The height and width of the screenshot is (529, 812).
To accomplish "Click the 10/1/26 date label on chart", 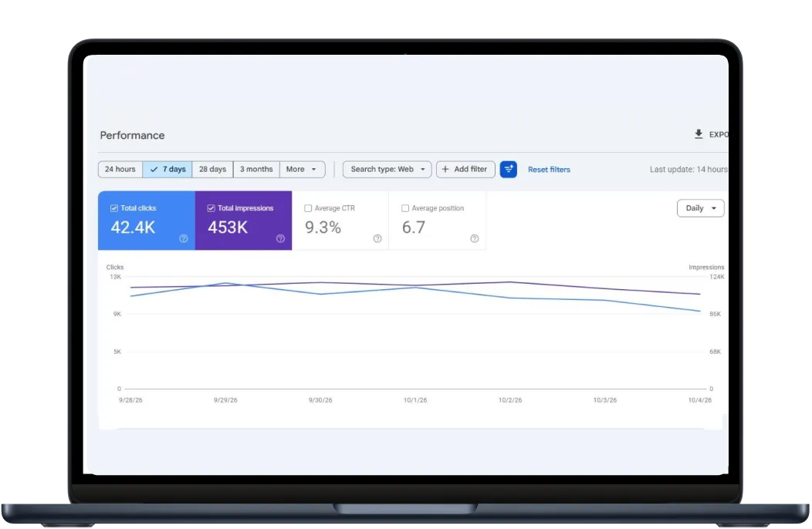I will 415,400.
